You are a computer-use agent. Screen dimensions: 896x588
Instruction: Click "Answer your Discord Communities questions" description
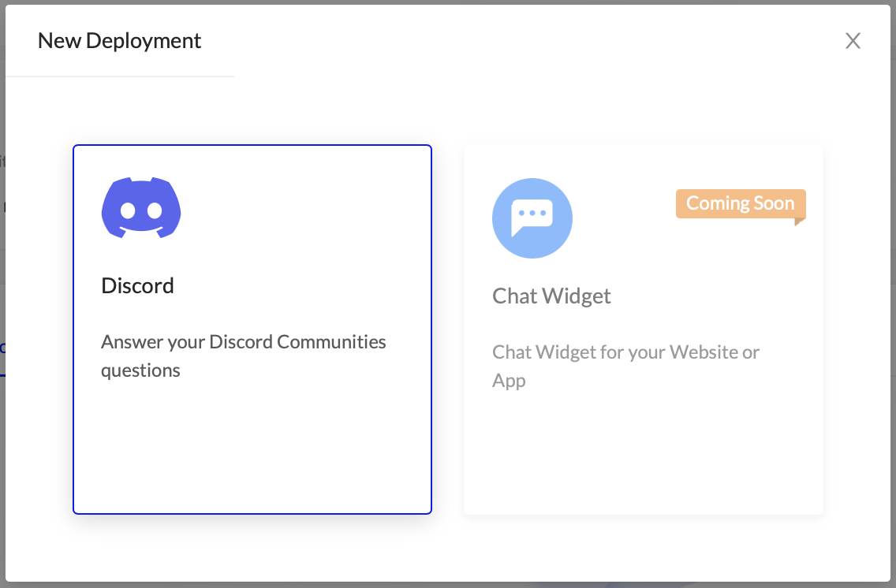pos(243,342)
